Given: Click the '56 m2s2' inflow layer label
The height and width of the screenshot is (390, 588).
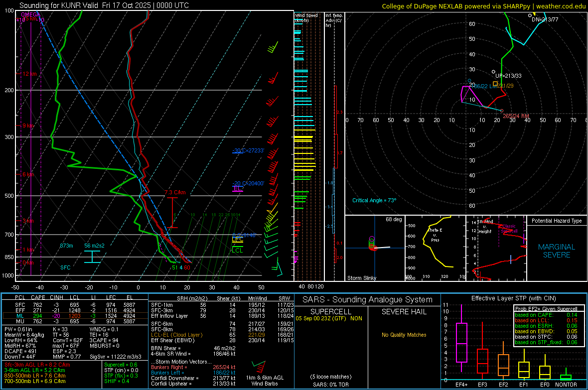Looking at the screenshot, I should 95,246.
